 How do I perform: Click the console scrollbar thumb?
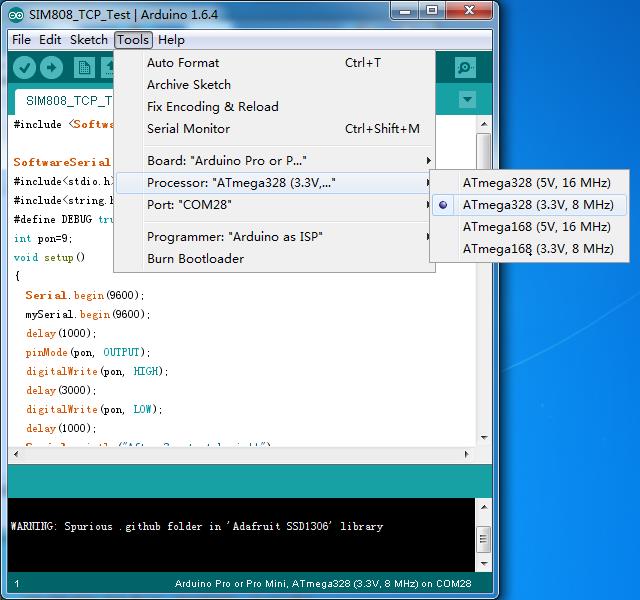tap(484, 539)
